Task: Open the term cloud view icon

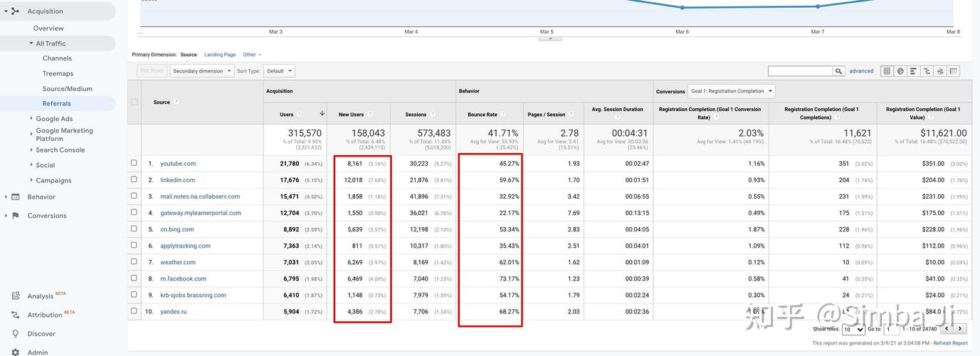Action: (x=940, y=71)
